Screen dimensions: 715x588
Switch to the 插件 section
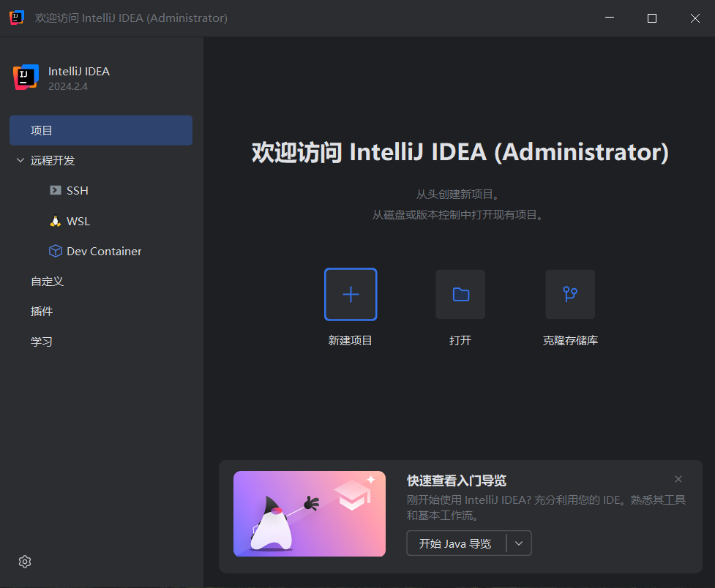(x=42, y=311)
